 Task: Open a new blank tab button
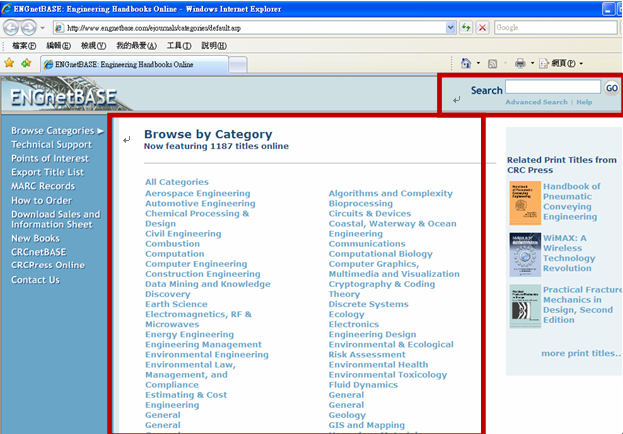point(238,65)
